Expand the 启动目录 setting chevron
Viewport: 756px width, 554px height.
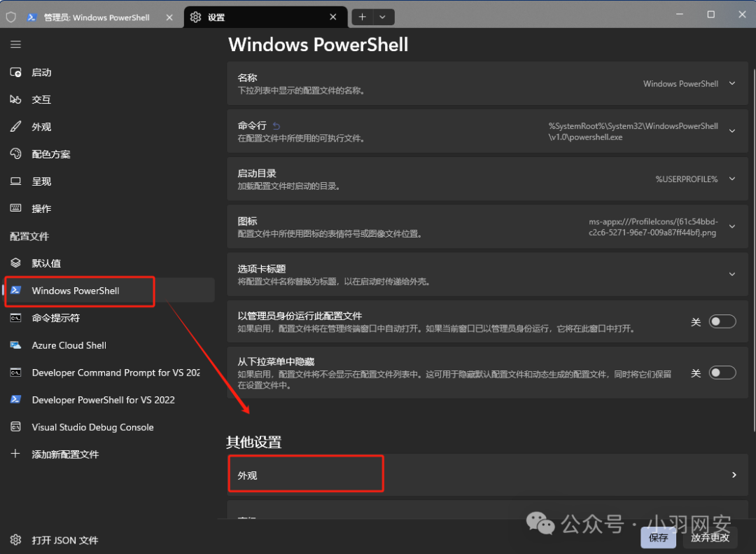pos(732,179)
